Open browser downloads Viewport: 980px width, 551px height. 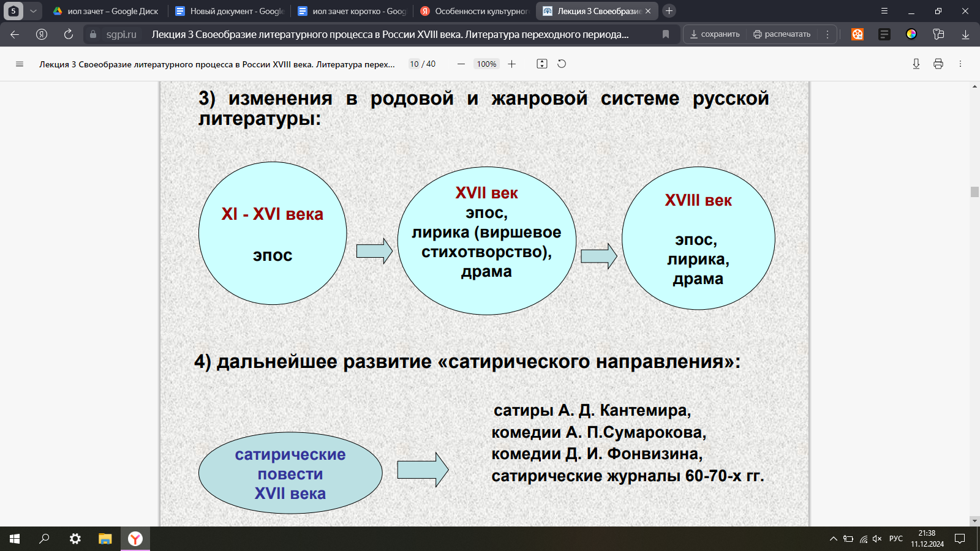[965, 34]
